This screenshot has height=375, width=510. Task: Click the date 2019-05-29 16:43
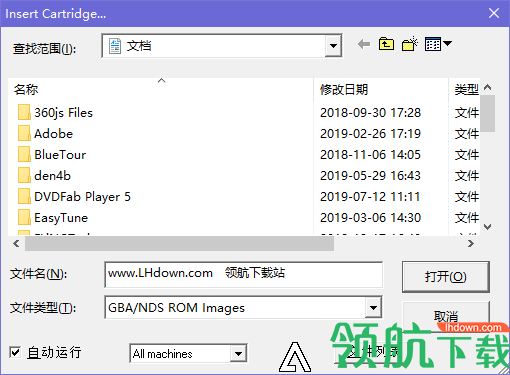[x=370, y=176]
